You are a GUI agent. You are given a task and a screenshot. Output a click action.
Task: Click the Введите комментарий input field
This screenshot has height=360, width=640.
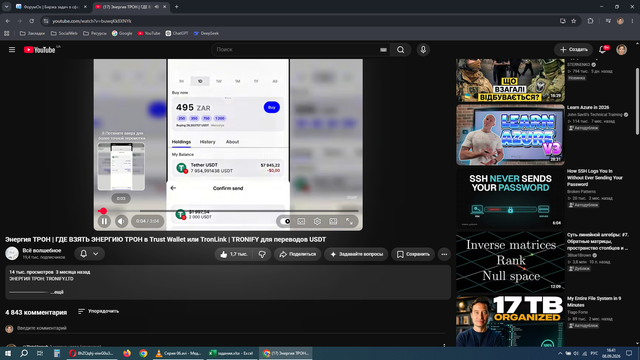(x=231, y=328)
